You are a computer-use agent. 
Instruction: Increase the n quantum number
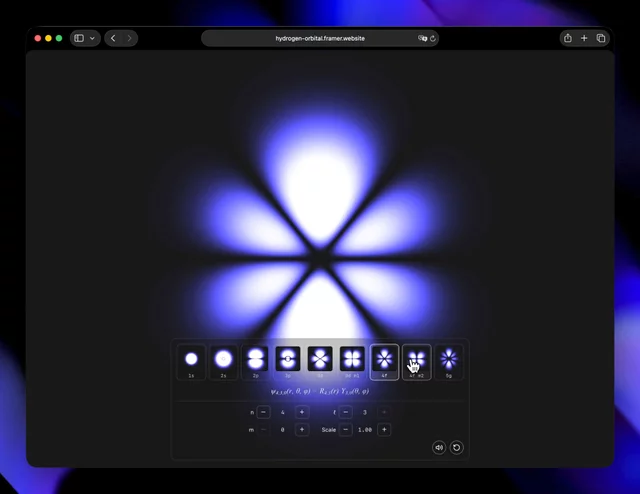tap(302, 412)
